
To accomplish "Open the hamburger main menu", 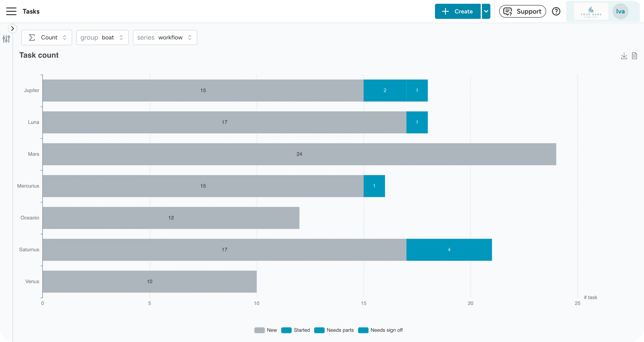I will pos(11,11).
